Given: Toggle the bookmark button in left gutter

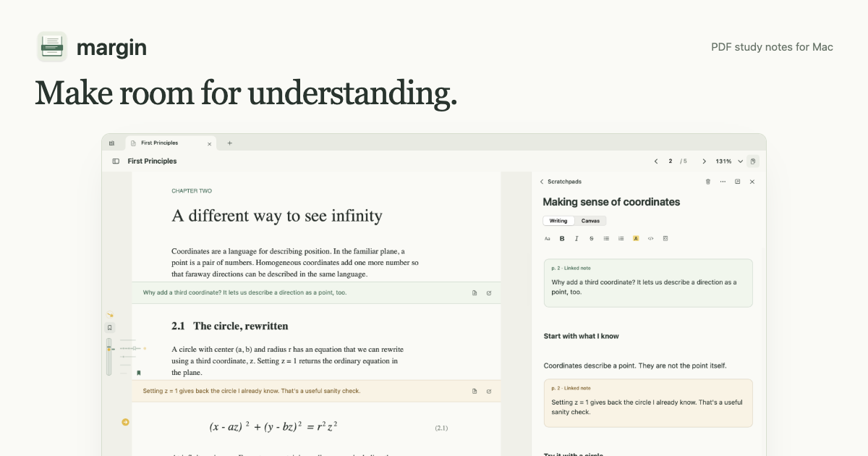Looking at the screenshot, I should click(110, 328).
